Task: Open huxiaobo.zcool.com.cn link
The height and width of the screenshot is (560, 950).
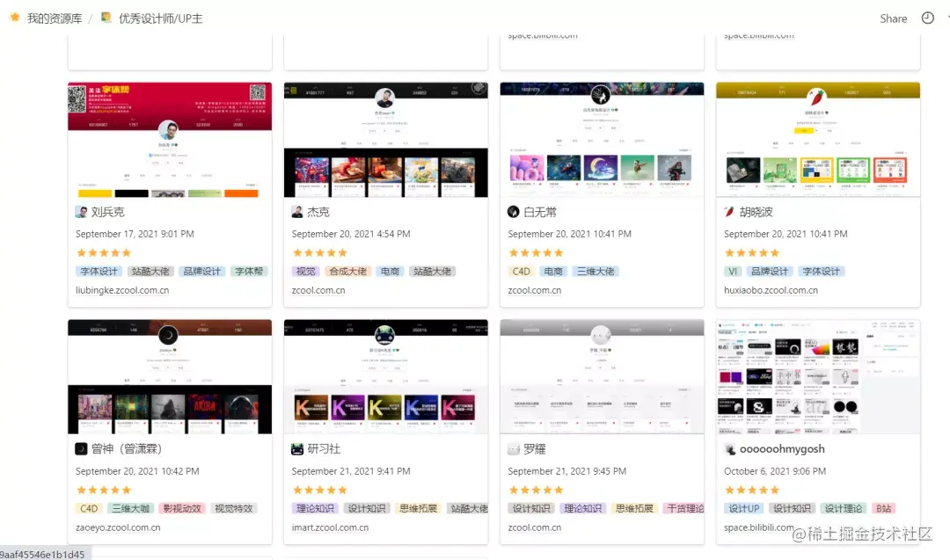Action: 771,290
